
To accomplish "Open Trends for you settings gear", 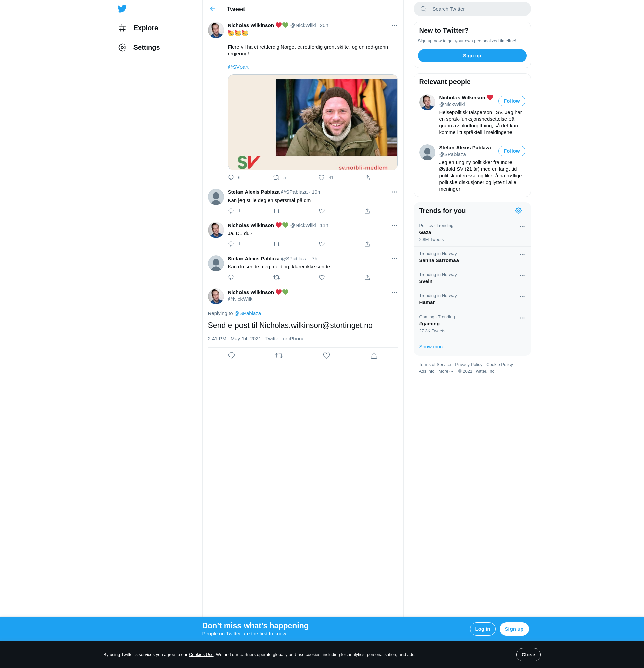I will [518, 211].
